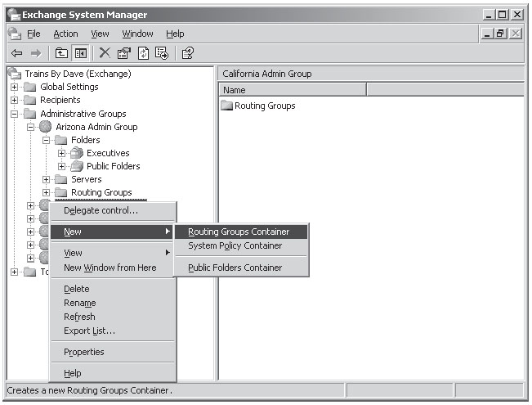
Task: Open the Window menu
Action: point(137,34)
